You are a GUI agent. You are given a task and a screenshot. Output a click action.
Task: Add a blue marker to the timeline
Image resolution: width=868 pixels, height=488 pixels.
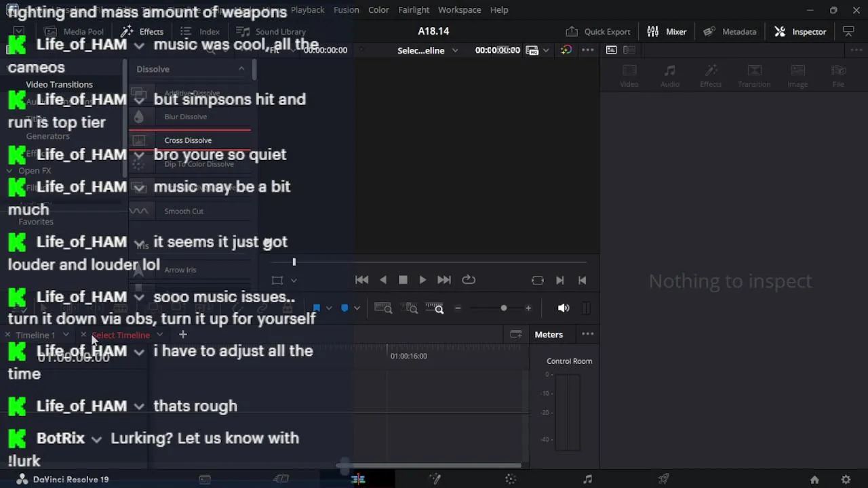[x=344, y=308]
